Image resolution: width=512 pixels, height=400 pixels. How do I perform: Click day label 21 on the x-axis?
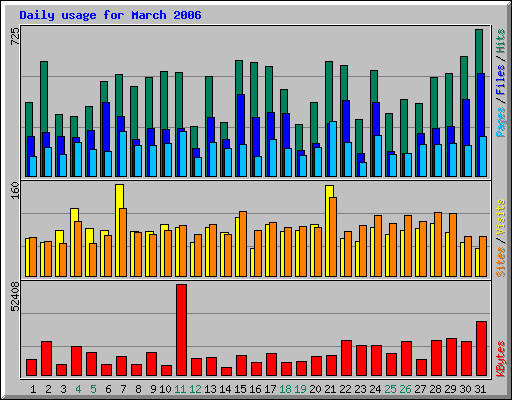tap(330, 389)
